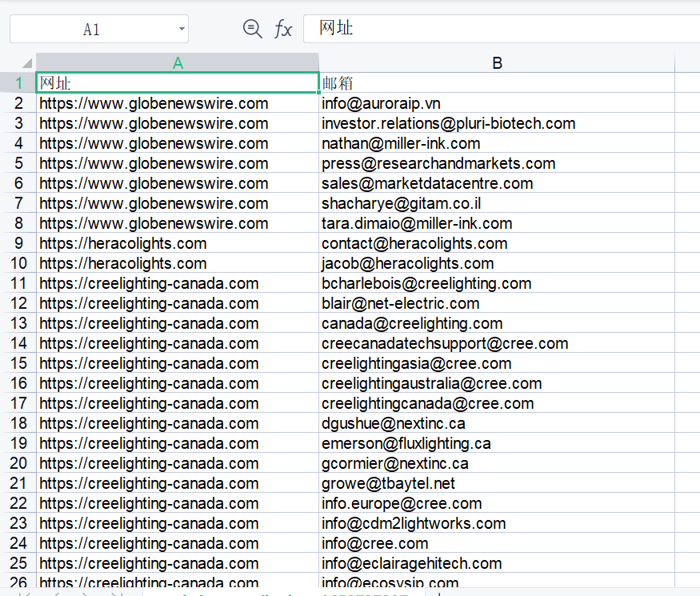Click creelighting-canada URL cell in row 20
The height and width of the screenshot is (596, 700).
[178, 463]
